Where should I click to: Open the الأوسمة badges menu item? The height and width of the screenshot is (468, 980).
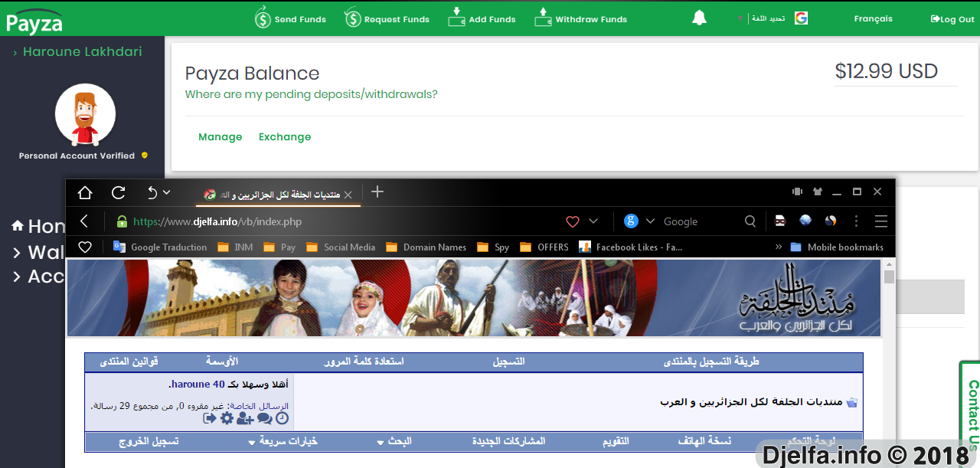coord(222,361)
